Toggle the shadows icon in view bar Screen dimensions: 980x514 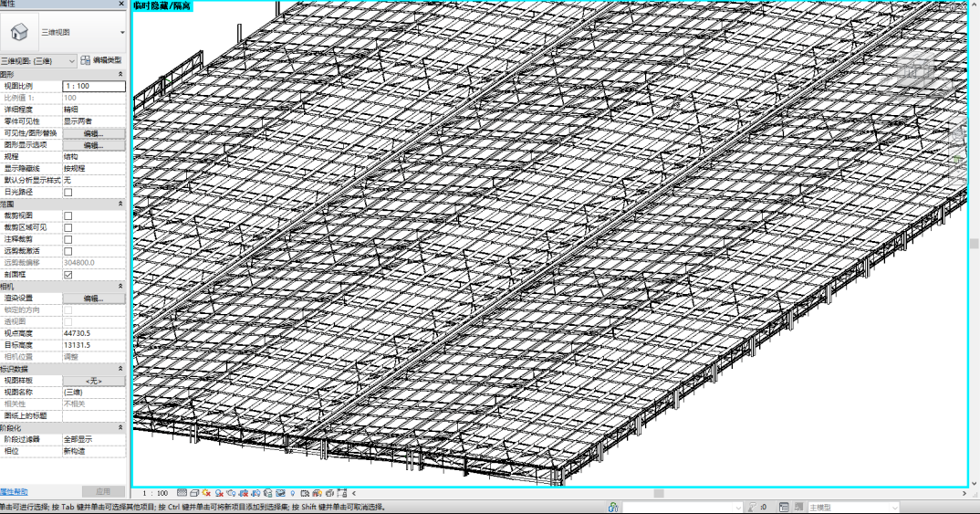[219, 493]
